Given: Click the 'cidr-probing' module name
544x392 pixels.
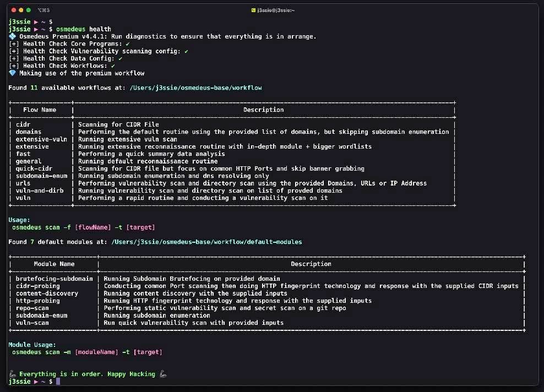Looking at the screenshot, I should click(37, 286).
